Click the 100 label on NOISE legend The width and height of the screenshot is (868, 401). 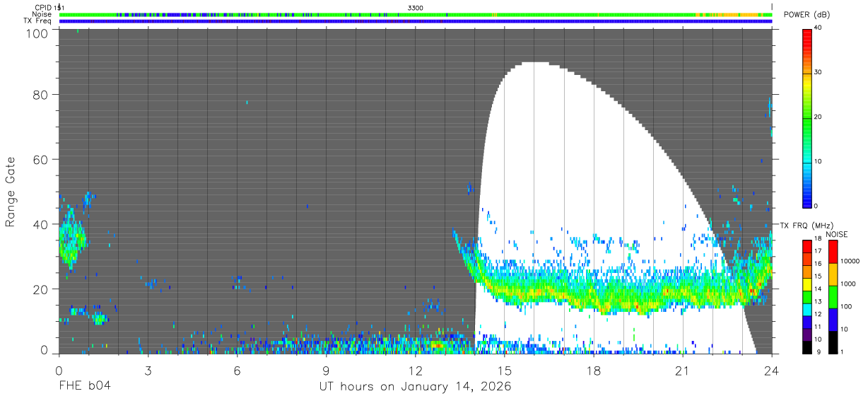845,306
